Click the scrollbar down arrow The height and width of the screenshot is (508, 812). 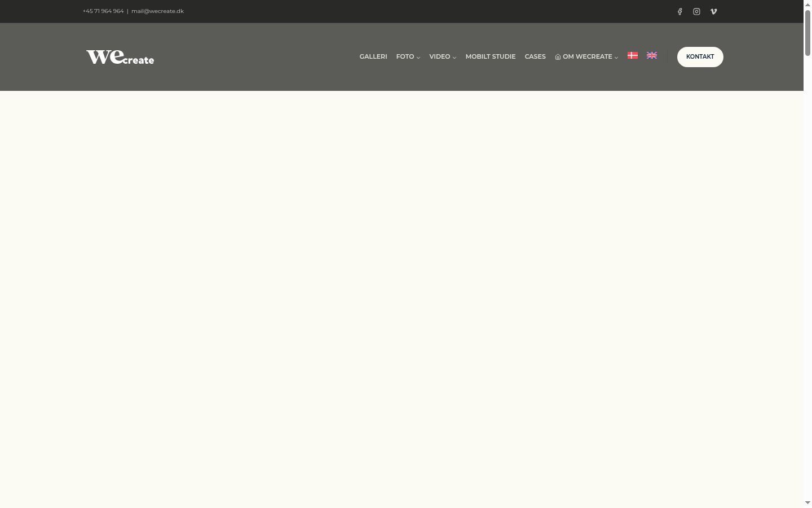pos(807,503)
